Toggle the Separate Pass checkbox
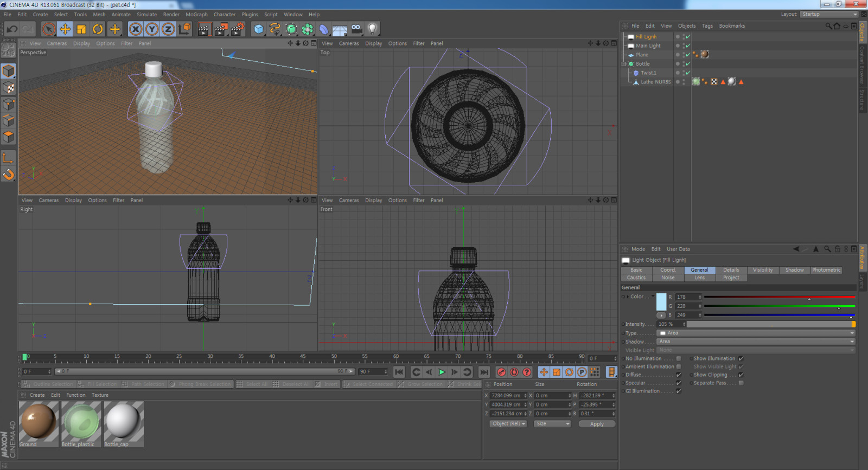The image size is (868, 470). coord(741,383)
